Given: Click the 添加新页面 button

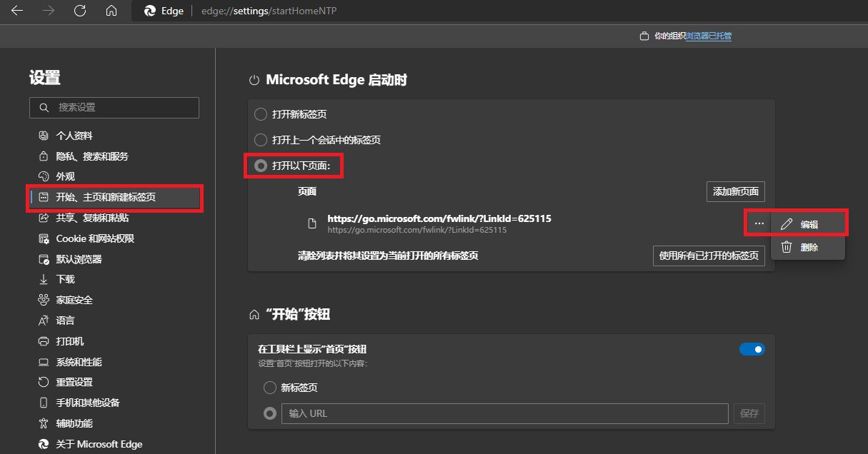Looking at the screenshot, I should pyautogui.click(x=735, y=191).
